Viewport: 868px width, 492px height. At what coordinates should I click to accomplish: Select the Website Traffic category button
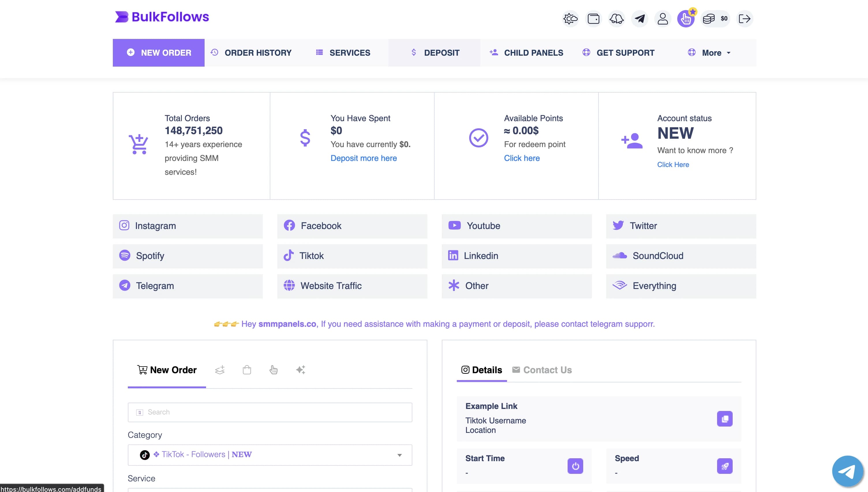[352, 286]
